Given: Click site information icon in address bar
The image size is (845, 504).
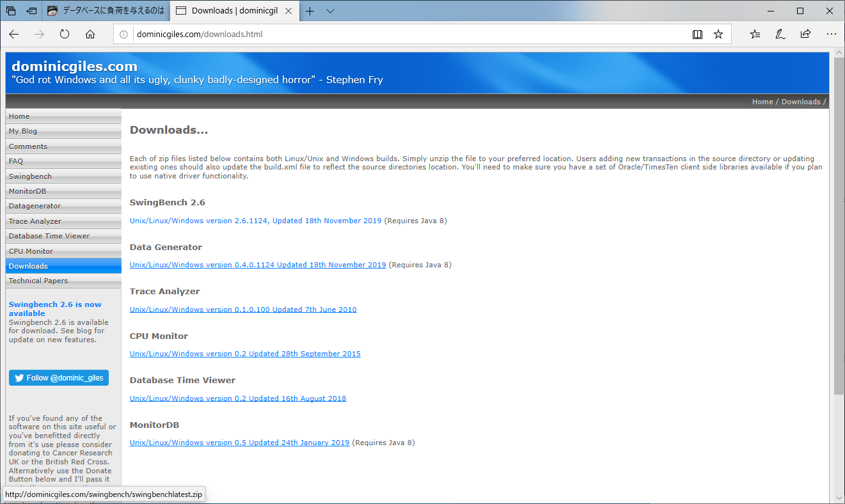Looking at the screenshot, I should [124, 35].
